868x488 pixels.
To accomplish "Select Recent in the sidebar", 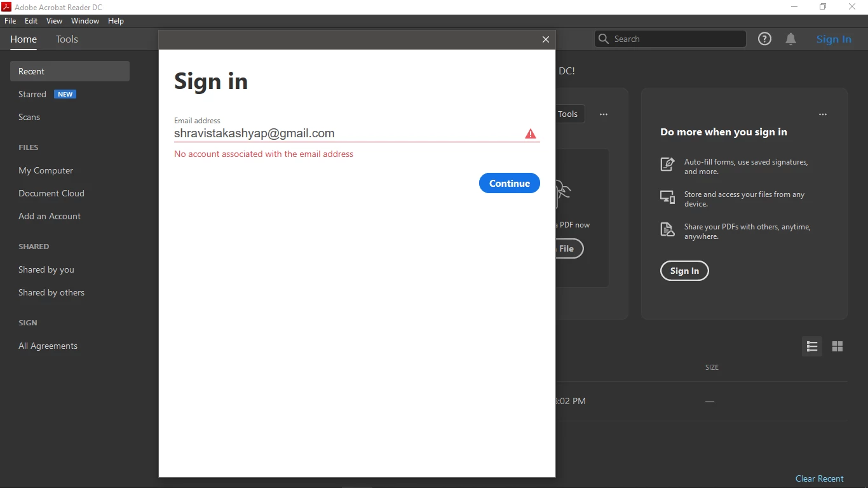I will click(x=70, y=71).
